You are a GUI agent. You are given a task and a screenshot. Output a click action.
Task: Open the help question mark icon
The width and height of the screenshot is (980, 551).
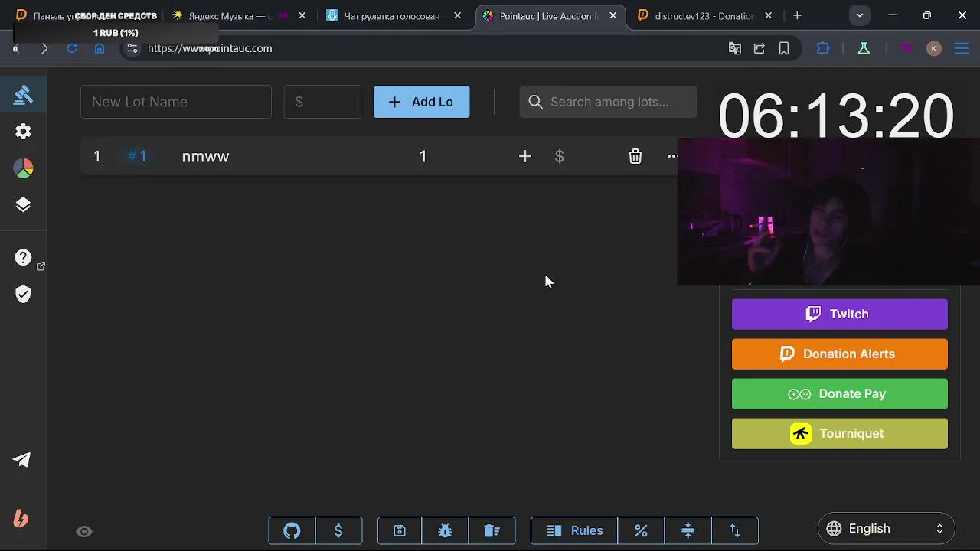click(23, 258)
